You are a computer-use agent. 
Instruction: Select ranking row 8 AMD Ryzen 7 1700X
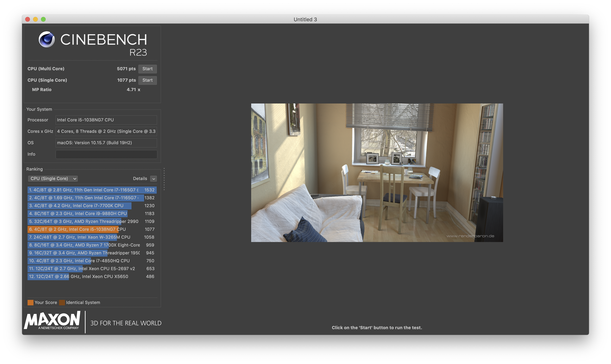tap(92, 245)
